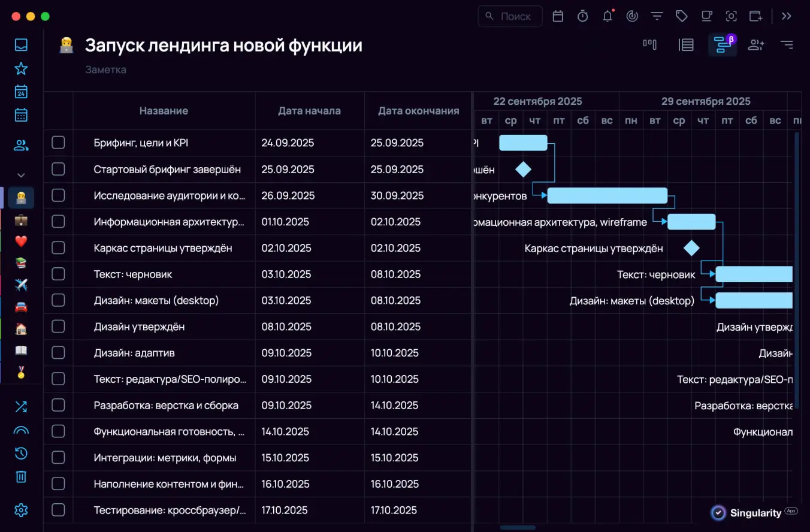Click the timer stopwatch icon

[582, 16]
